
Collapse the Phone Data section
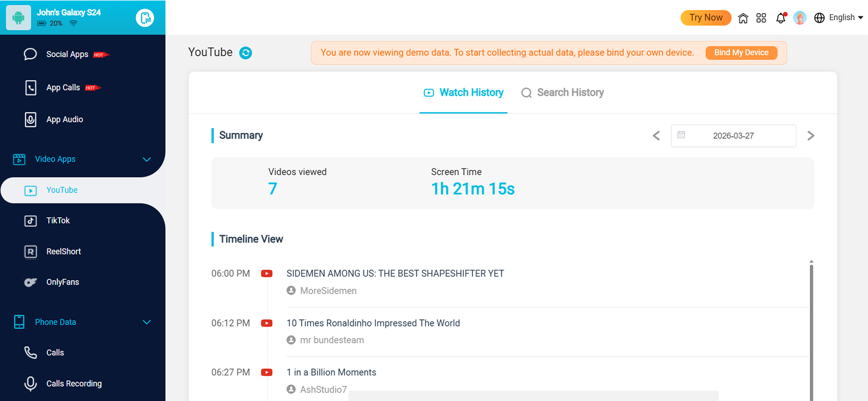[x=146, y=322]
